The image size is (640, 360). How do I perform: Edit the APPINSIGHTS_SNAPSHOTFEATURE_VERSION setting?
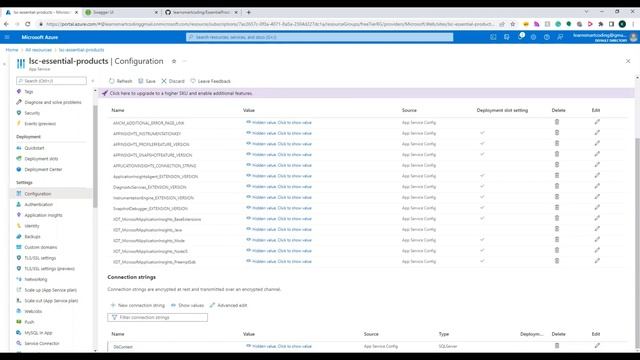[x=597, y=154]
